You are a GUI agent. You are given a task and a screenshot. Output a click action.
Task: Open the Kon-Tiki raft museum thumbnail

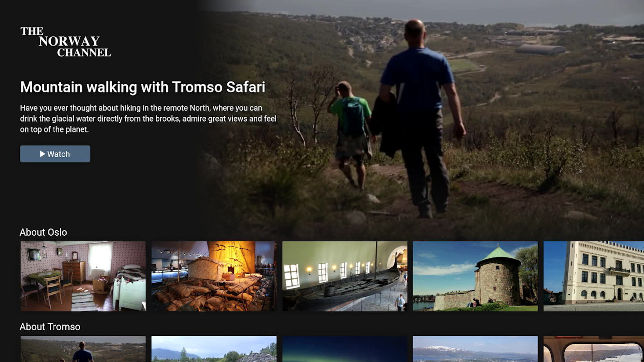[x=214, y=276]
